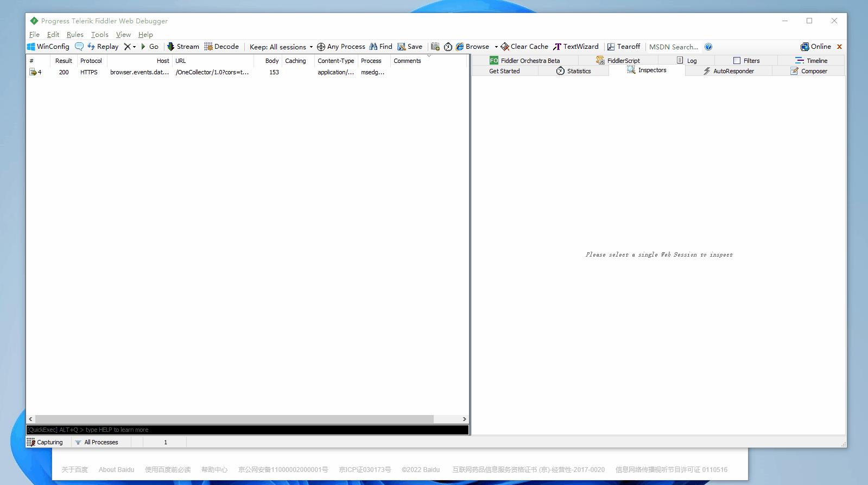Viewport: 868px width, 485px height.
Task: Sort sessions by the # column header
Action: pyautogui.click(x=39, y=61)
